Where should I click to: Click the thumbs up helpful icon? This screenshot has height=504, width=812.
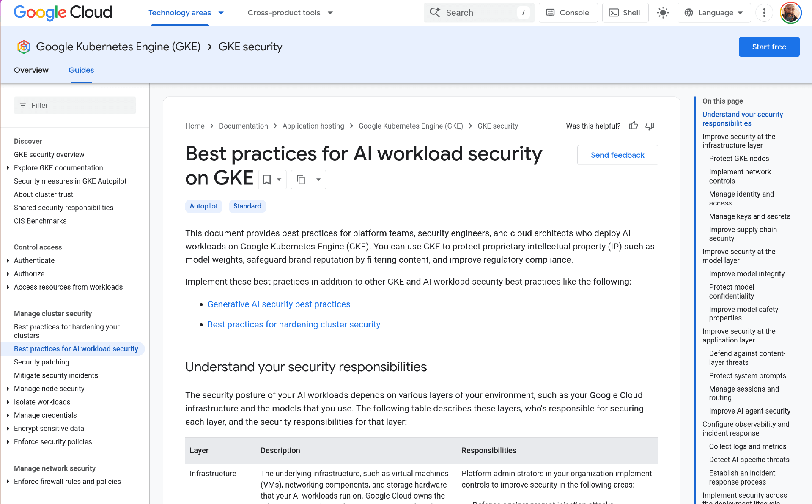click(x=633, y=126)
